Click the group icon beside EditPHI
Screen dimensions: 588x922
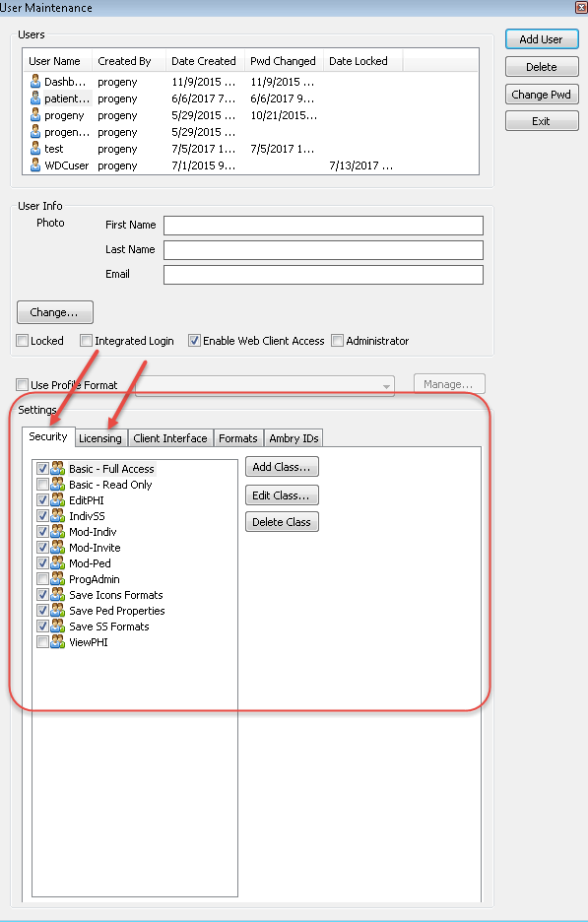(58, 499)
